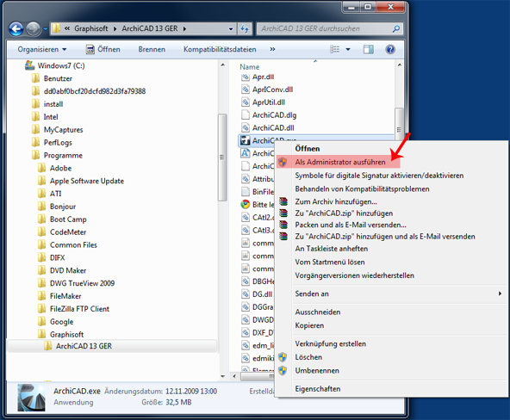Select the DWG TrueView 2009 folder

[x=82, y=283]
